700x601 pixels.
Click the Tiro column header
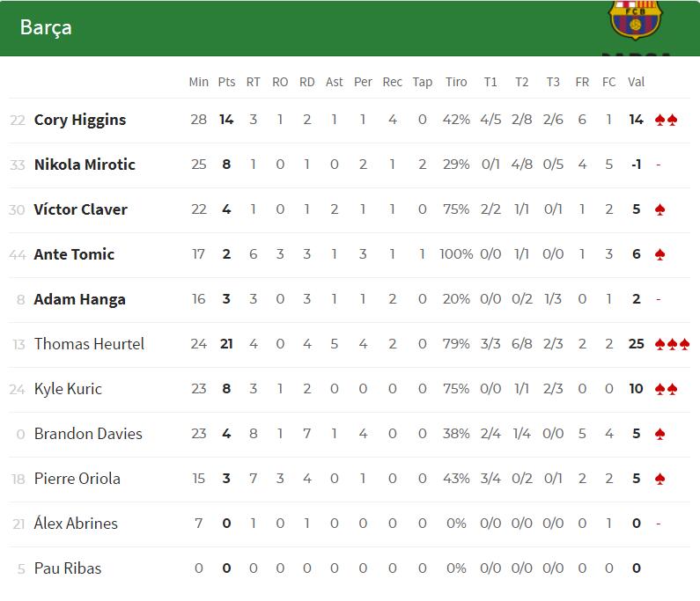456,82
